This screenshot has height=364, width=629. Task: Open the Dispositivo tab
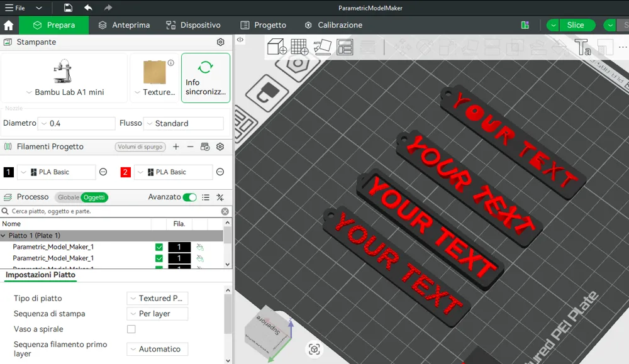point(193,25)
